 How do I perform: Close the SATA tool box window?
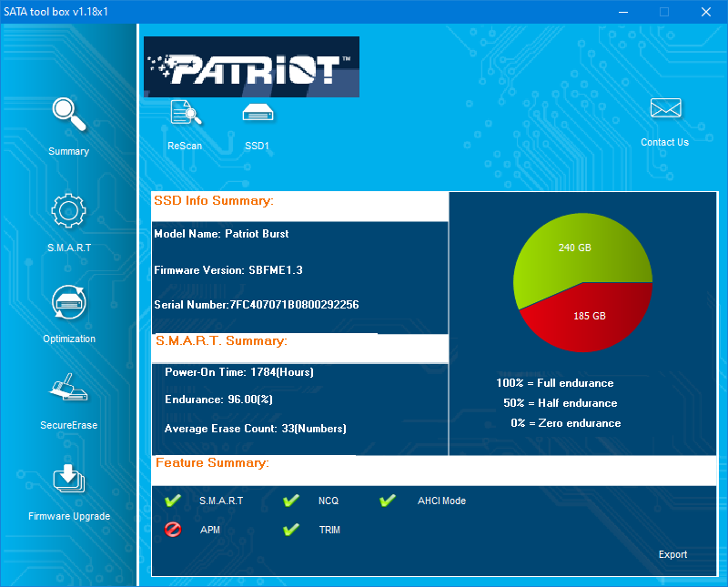tap(706, 12)
